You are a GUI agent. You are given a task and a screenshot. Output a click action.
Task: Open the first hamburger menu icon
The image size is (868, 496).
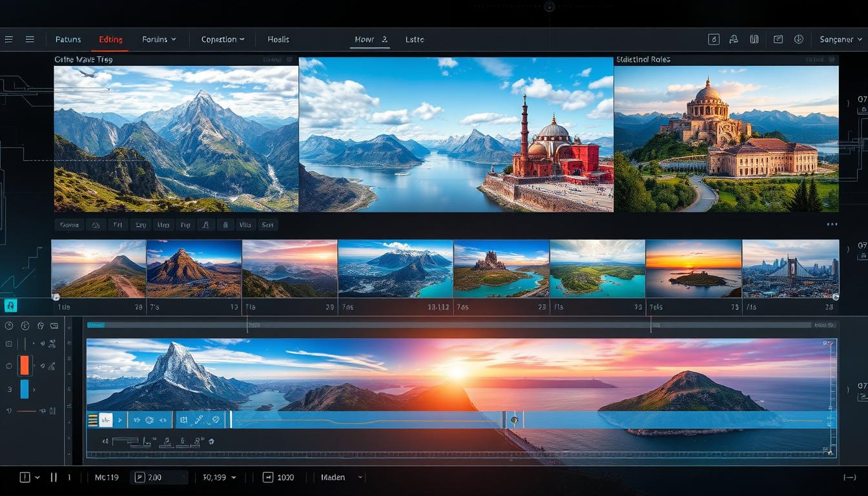[x=8, y=39]
